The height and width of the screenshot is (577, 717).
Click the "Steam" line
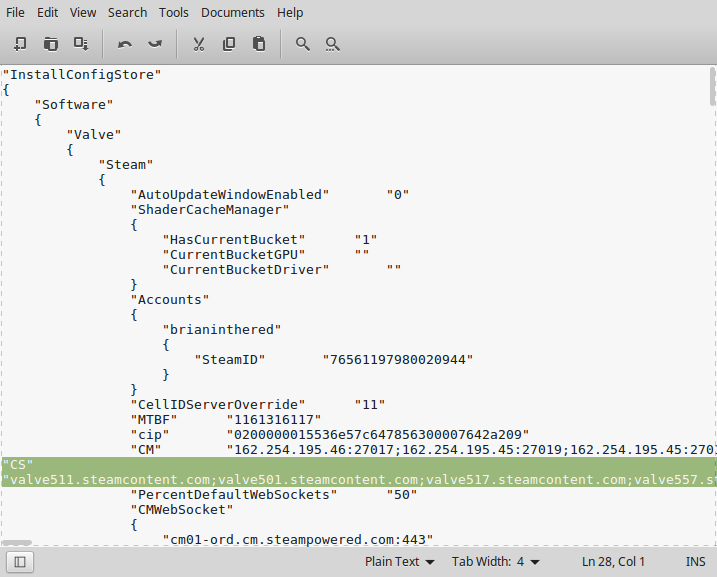pos(126,165)
